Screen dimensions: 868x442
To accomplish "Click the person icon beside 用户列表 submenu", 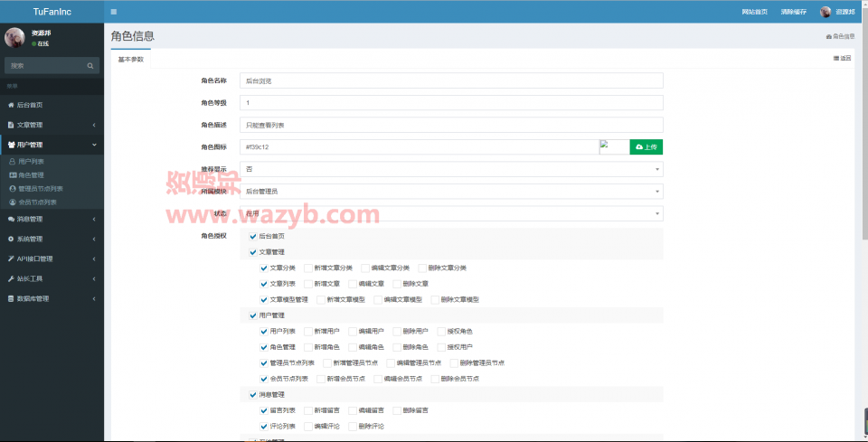I will click(13, 162).
